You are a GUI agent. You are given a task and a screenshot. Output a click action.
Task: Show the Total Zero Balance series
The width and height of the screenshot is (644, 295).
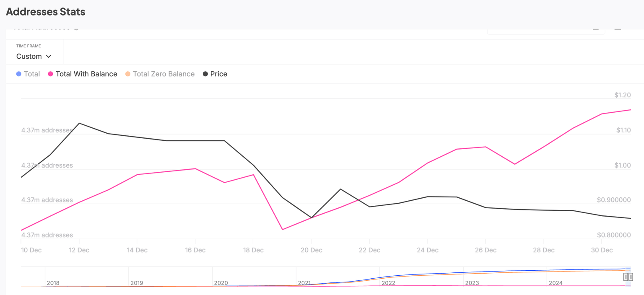click(160, 74)
